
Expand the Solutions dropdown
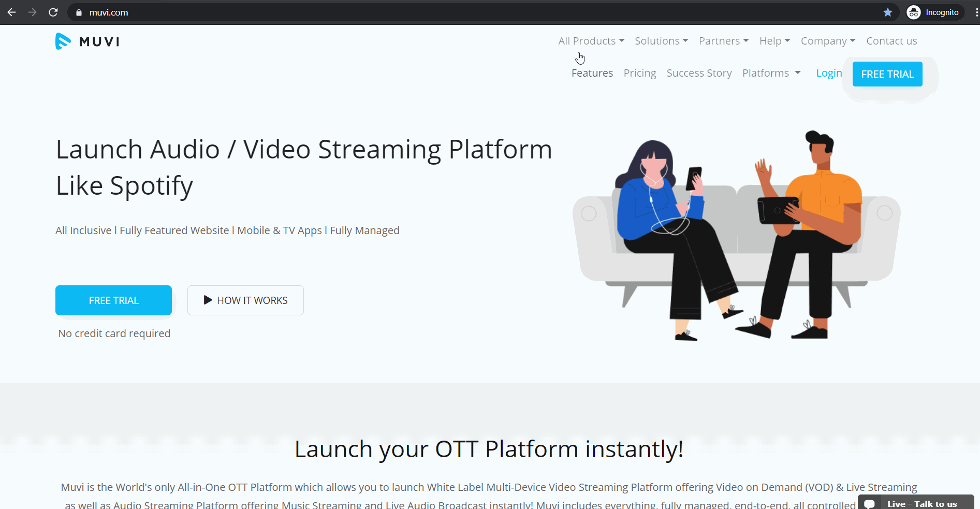661,41
